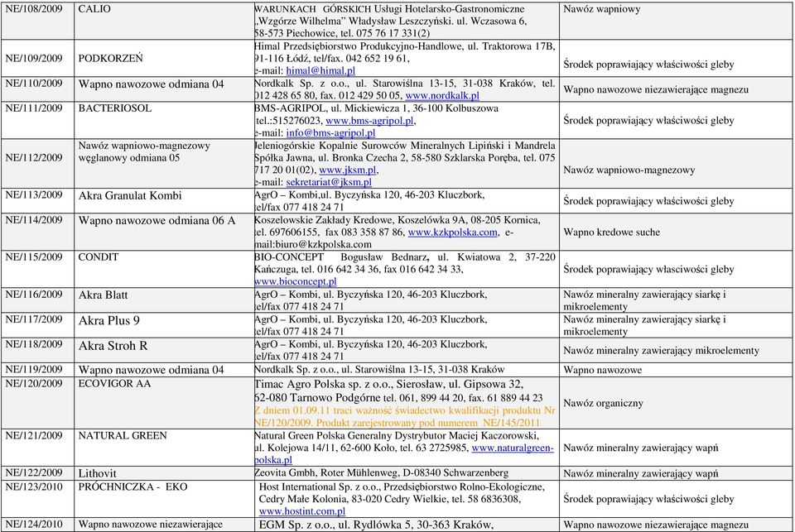Image resolution: width=795 pixels, height=532 pixels.
Task: Click the NE/122/2009 cell
Action: [38, 473]
